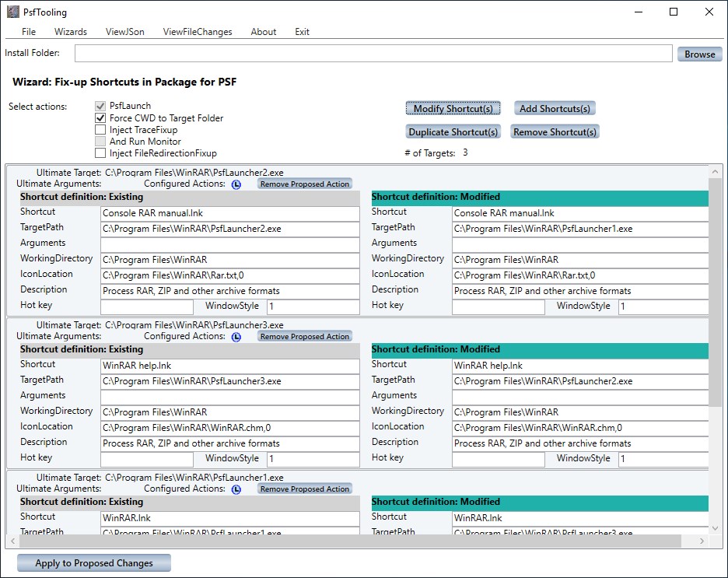Click the Configured Actions L icon for PsfLauncher3.exe
Image resolution: width=728 pixels, height=578 pixels.
[236, 337]
